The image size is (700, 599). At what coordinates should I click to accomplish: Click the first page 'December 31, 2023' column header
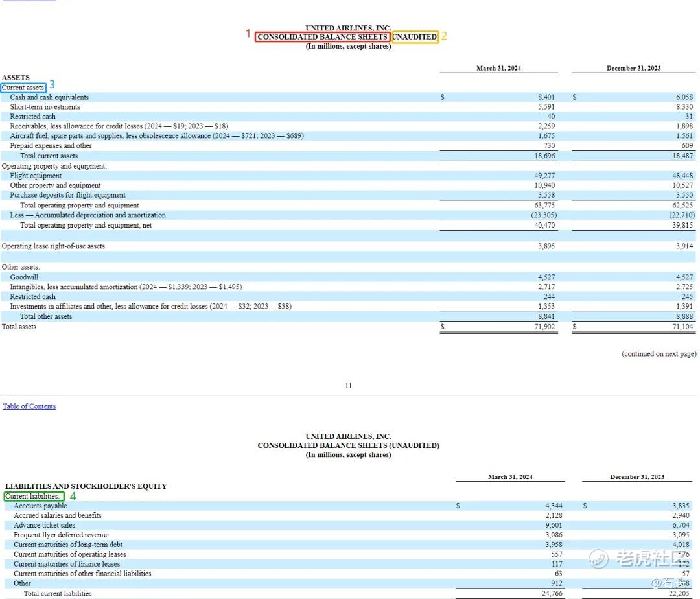pyautogui.click(x=633, y=68)
